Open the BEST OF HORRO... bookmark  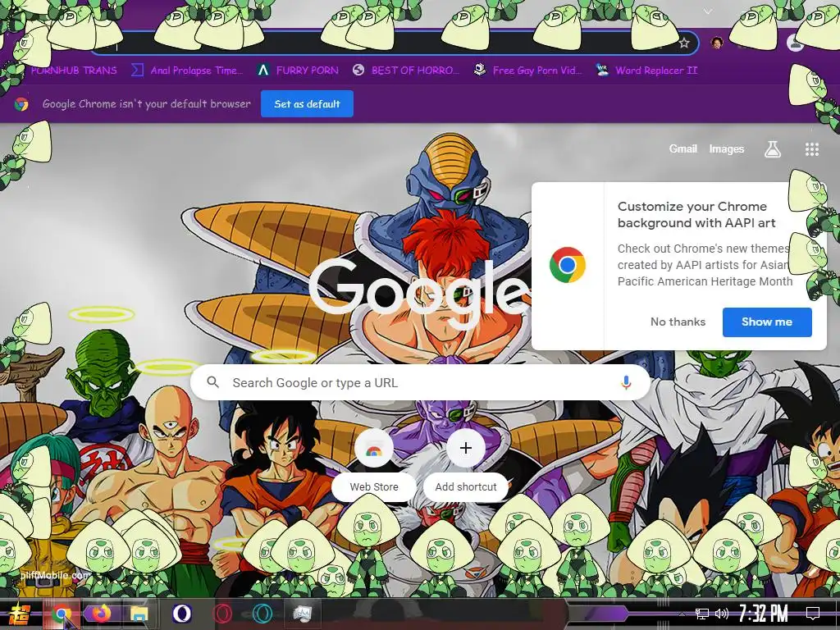[406, 71]
